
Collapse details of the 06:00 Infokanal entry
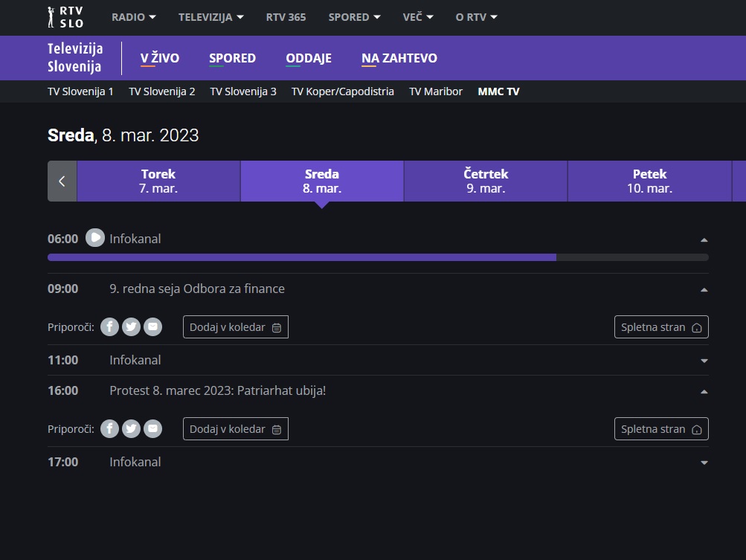coord(703,239)
